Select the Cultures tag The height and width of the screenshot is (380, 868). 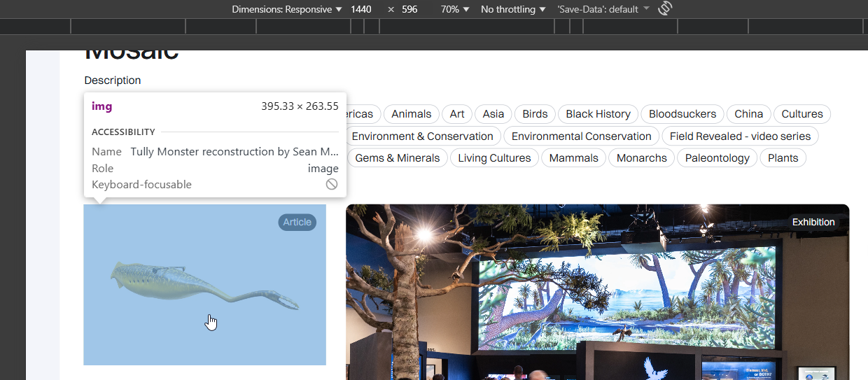[802, 114]
